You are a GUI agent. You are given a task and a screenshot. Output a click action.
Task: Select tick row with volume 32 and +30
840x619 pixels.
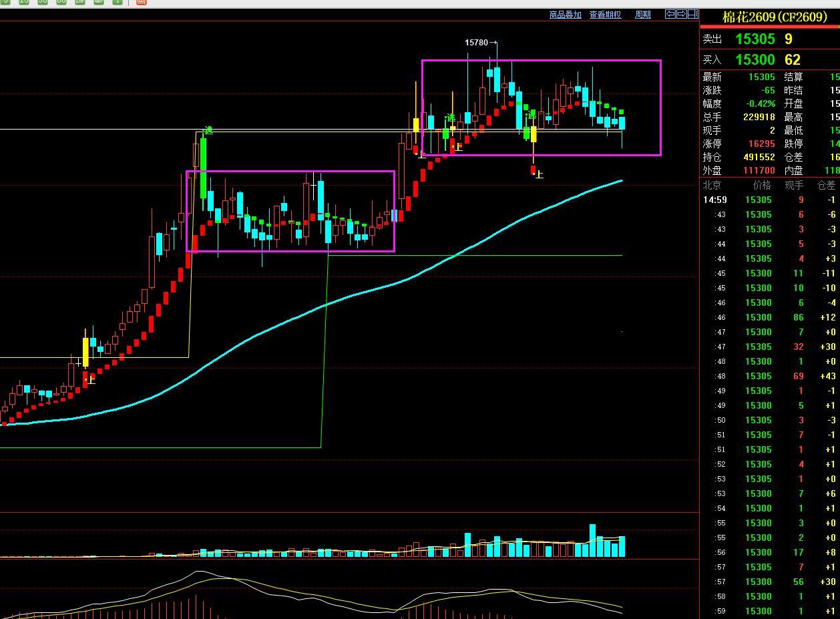(x=770, y=347)
